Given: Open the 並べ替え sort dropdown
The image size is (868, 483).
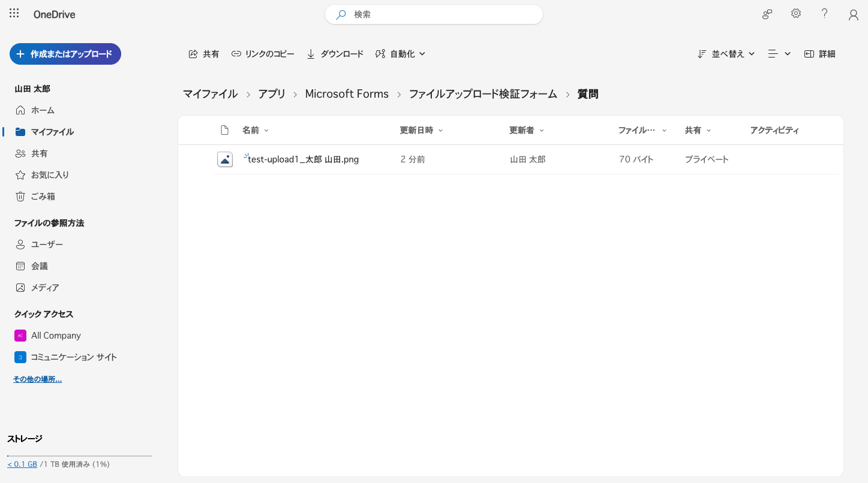Looking at the screenshot, I should (x=726, y=54).
